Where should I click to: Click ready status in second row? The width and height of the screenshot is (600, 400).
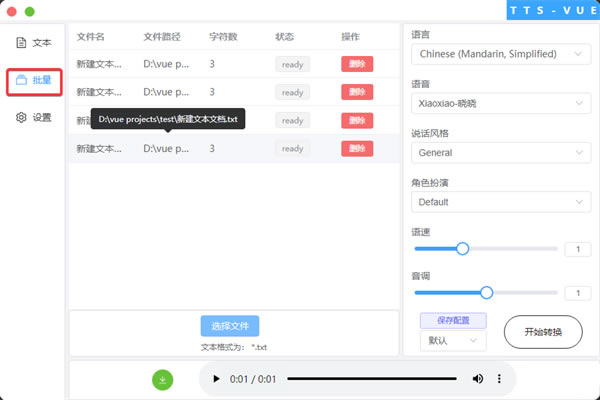pos(293,92)
